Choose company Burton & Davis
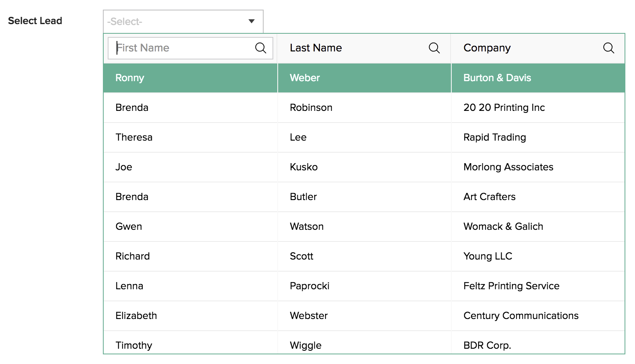The image size is (635, 364). point(497,78)
